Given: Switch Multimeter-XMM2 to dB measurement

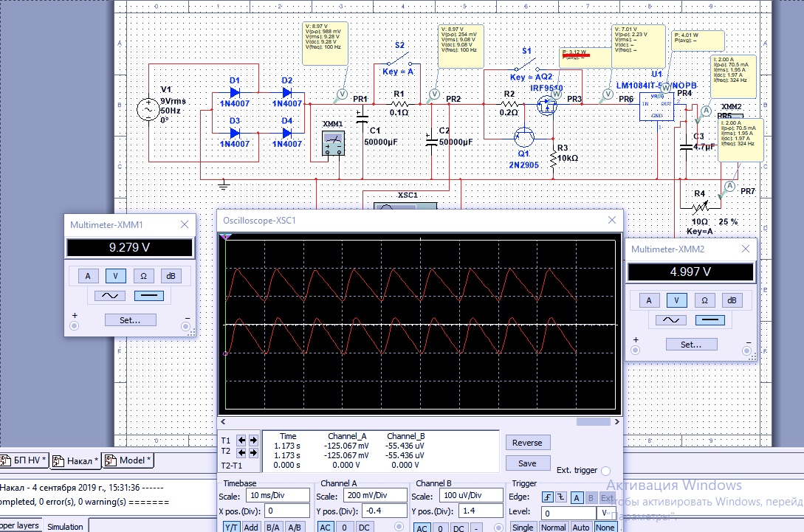Looking at the screenshot, I should pyautogui.click(x=731, y=300).
